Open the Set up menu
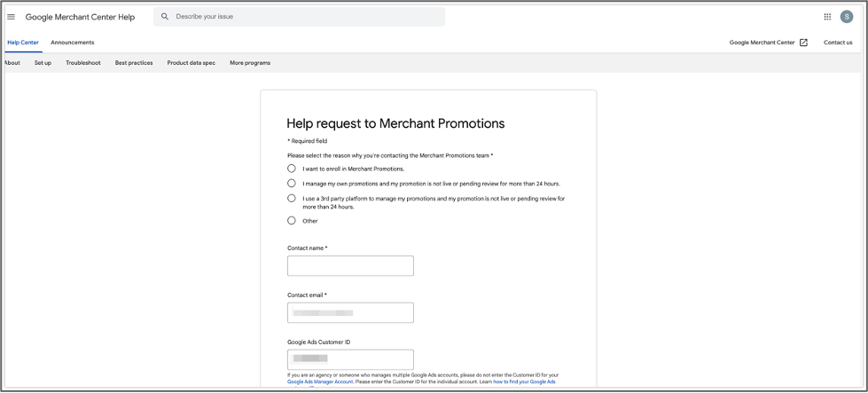This screenshot has height=393, width=868. coord(43,63)
